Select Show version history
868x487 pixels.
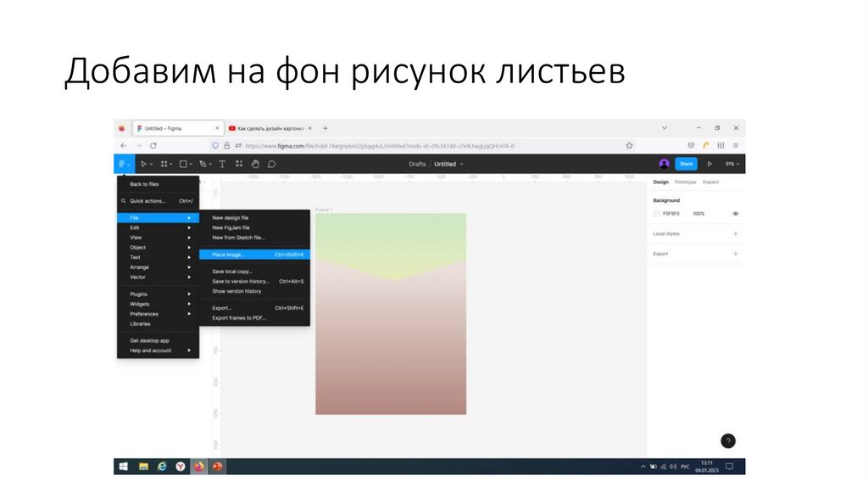254,291
